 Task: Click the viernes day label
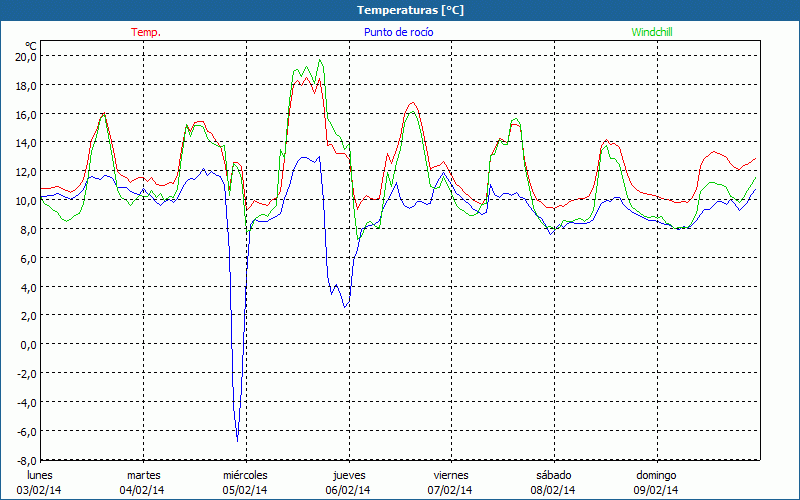[451, 474]
